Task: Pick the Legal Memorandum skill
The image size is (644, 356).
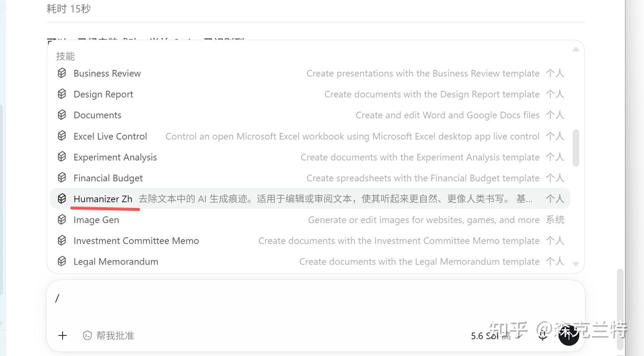Action: coord(310,262)
